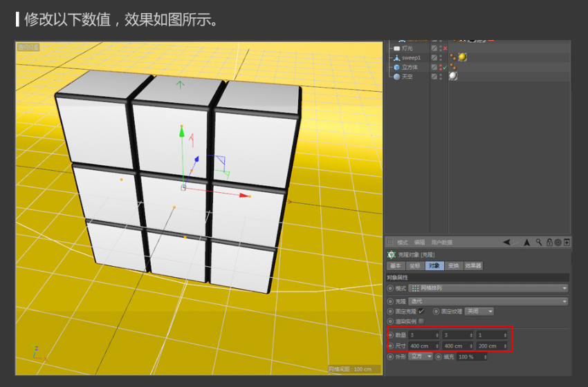This screenshot has height=387, width=588.
Task: Click the 填充 100% value field
Action: tap(470, 357)
